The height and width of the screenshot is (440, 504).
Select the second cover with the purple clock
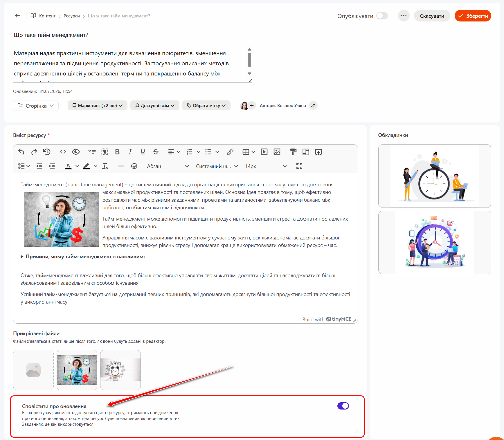pos(435,242)
